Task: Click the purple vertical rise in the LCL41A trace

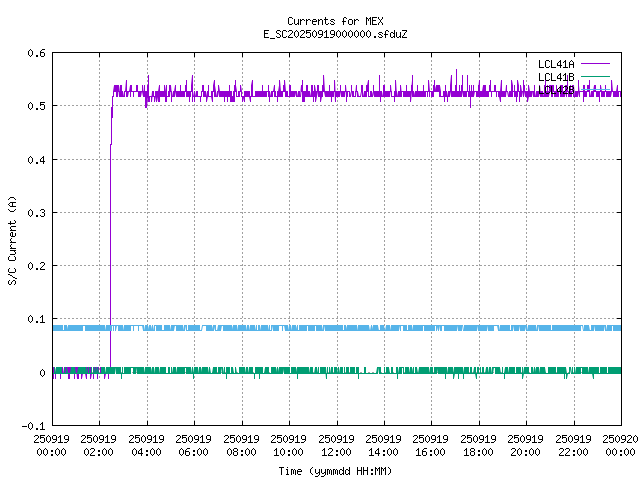Action: 110,250
